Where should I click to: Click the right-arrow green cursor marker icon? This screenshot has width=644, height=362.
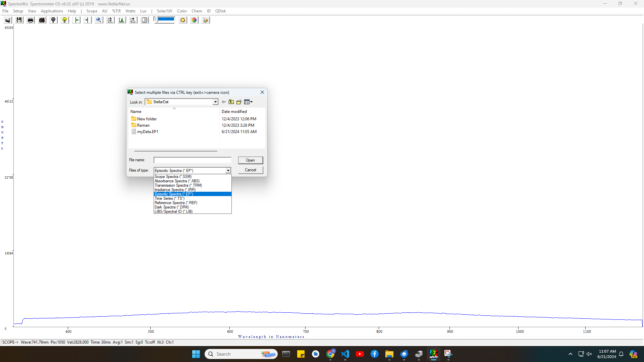point(88,20)
